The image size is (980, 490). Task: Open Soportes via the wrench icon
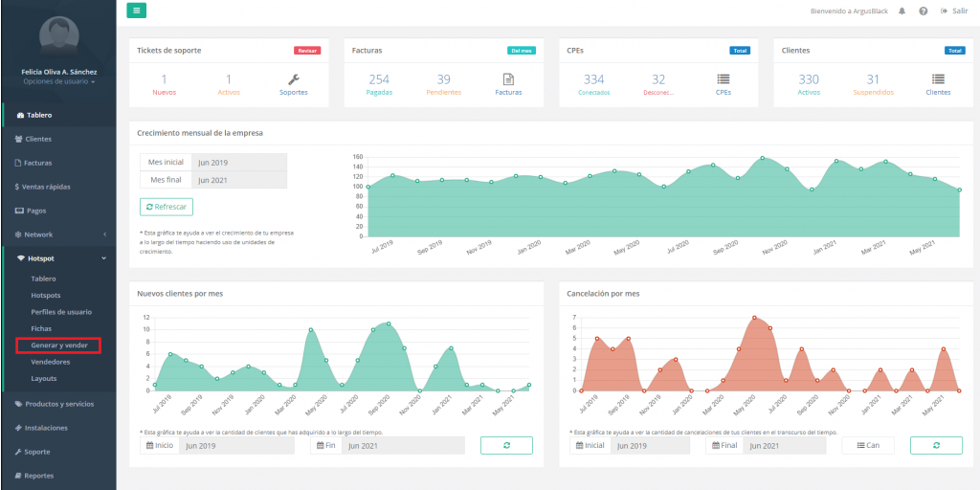click(294, 80)
